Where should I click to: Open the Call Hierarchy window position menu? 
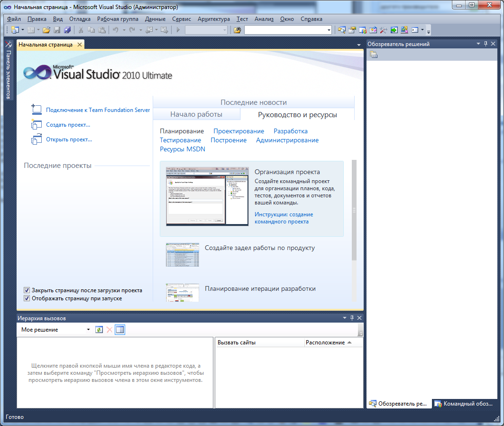pos(345,318)
